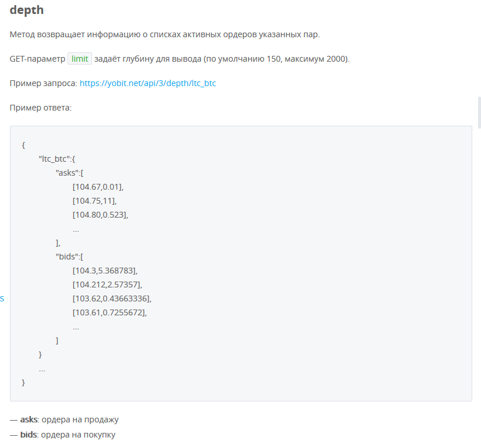Click the bold asks term in the legend
481x448 pixels.
[x=29, y=419]
